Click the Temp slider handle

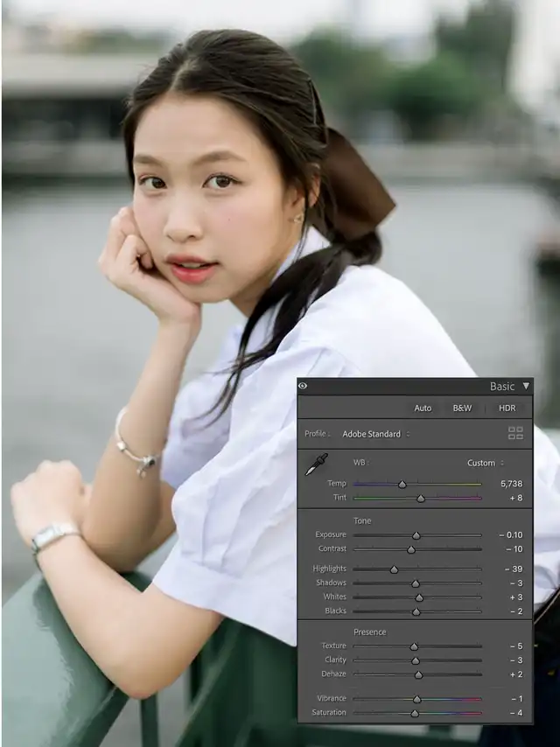tap(402, 484)
